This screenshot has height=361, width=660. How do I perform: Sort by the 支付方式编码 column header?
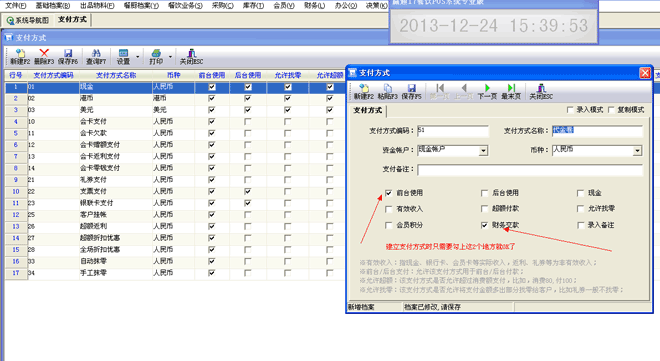coord(53,75)
